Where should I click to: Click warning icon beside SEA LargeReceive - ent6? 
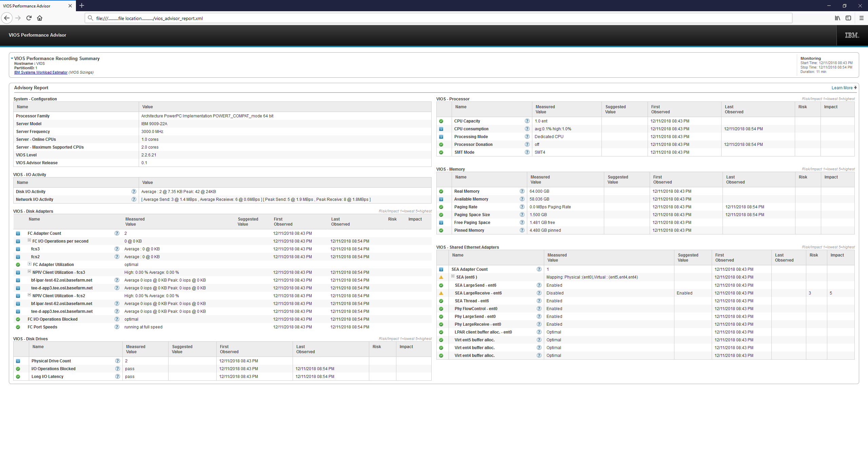[x=441, y=293]
